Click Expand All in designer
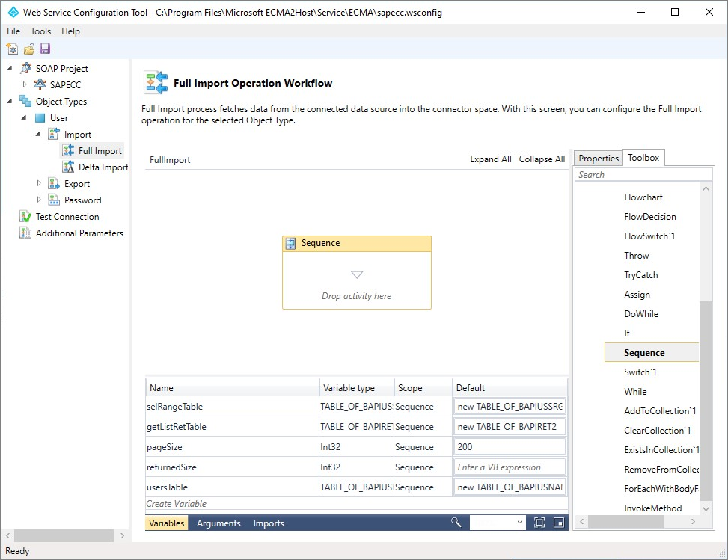The image size is (728, 560). coord(491,159)
